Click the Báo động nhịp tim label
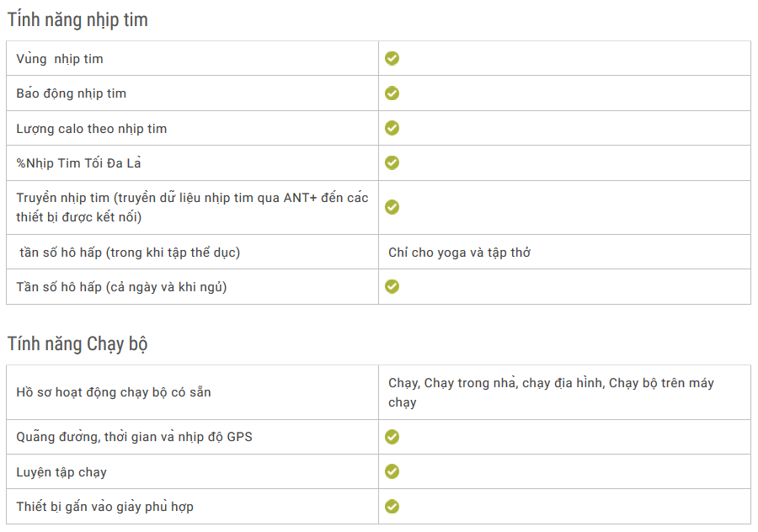This screenshot has width=758, height=532. [72, 93]
